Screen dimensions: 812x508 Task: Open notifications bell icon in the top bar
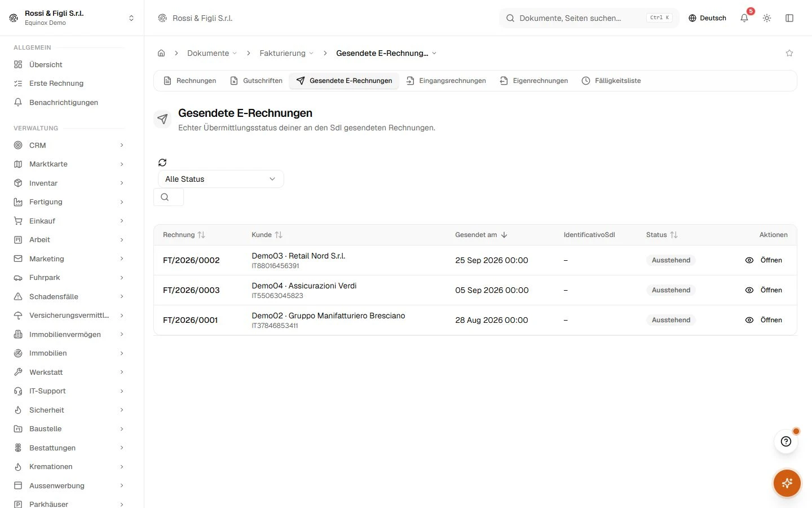pyautogui.click(x=744, y=18)
